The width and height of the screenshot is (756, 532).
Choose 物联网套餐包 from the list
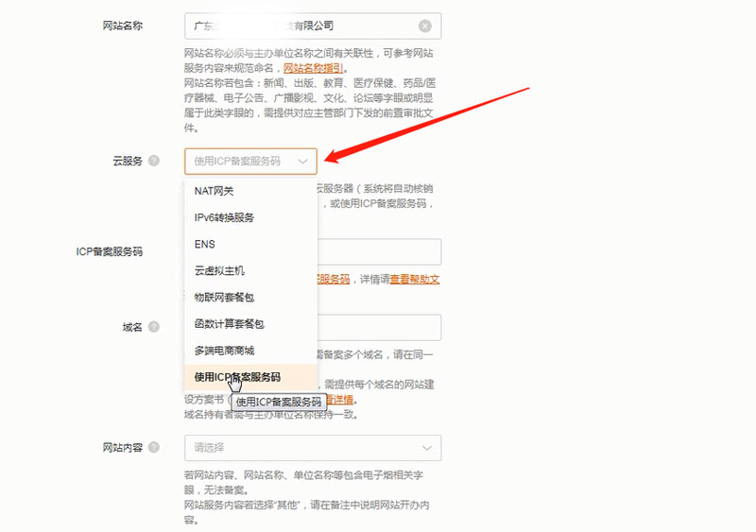click(224, 297)
